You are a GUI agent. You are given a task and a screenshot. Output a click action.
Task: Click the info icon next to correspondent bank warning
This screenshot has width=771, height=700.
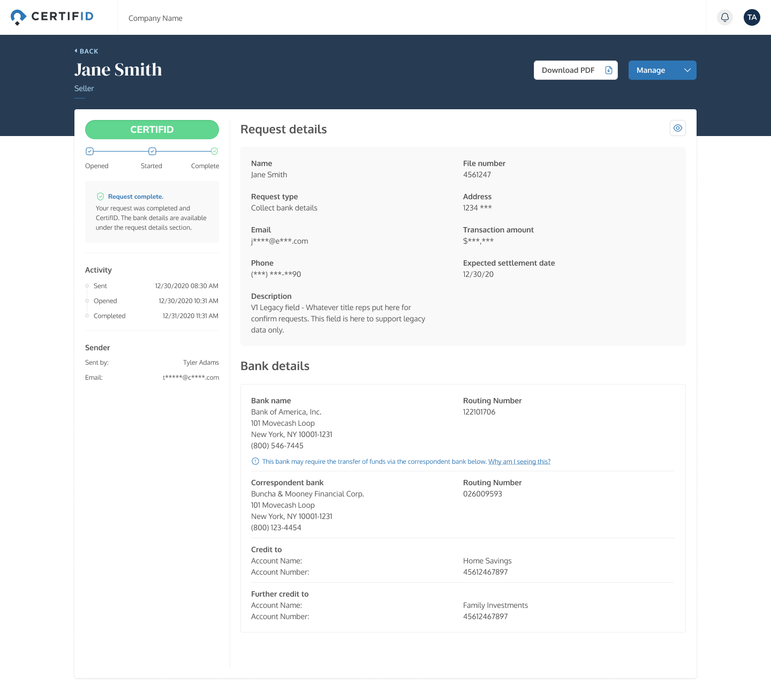click(254, 461)
